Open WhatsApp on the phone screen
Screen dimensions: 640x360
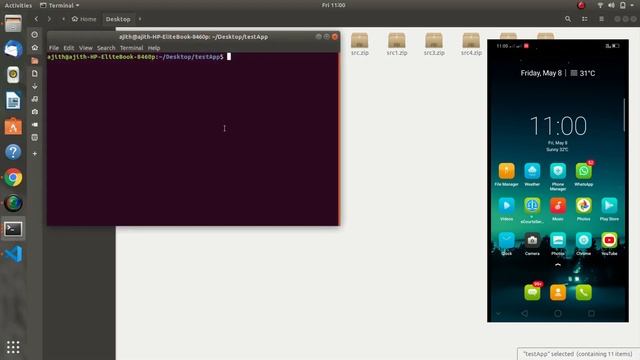pos(583,171)
